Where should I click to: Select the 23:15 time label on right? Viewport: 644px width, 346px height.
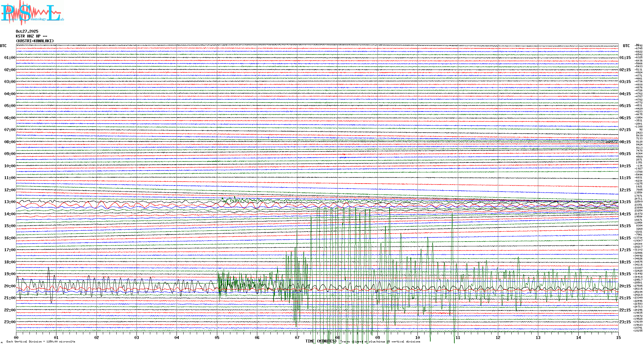pyautogui.click(x=625, y=322)
